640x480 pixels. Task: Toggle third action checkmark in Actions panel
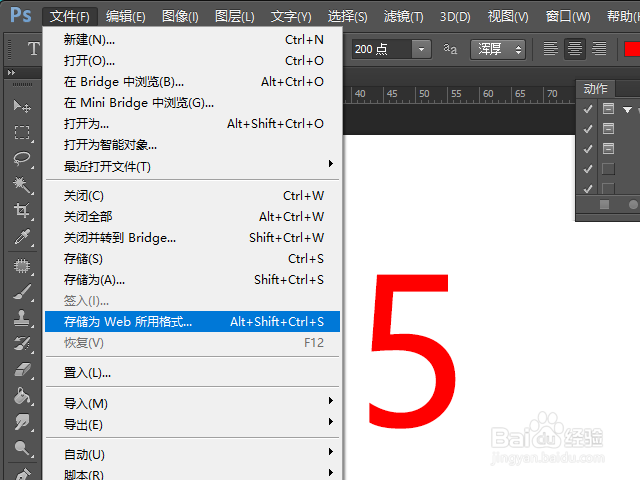pyautogui.click(x=588, y=149)
